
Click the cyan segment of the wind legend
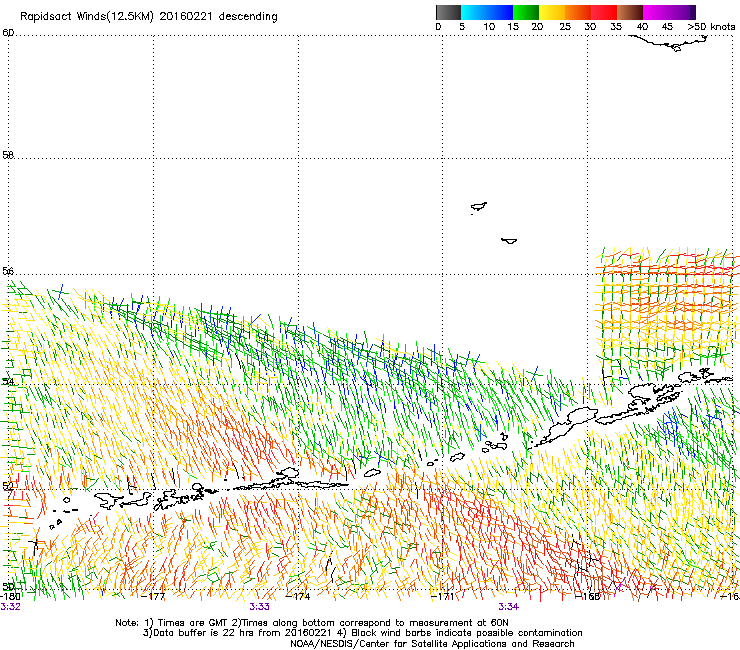click(473, 12)
